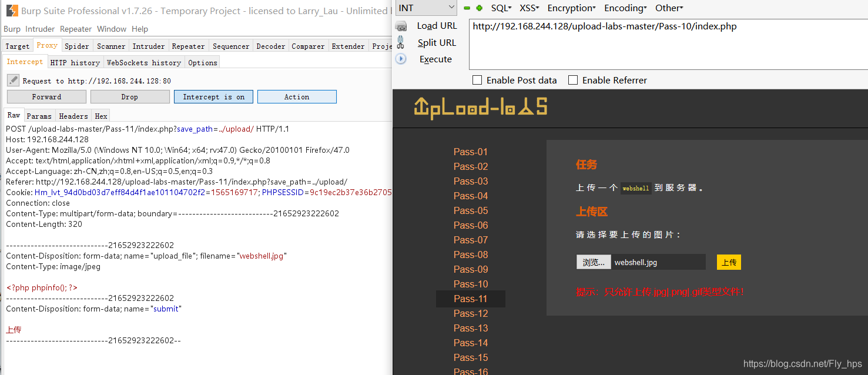Click the Split URL label
The image size is (868, 375).
pos(437,42)
